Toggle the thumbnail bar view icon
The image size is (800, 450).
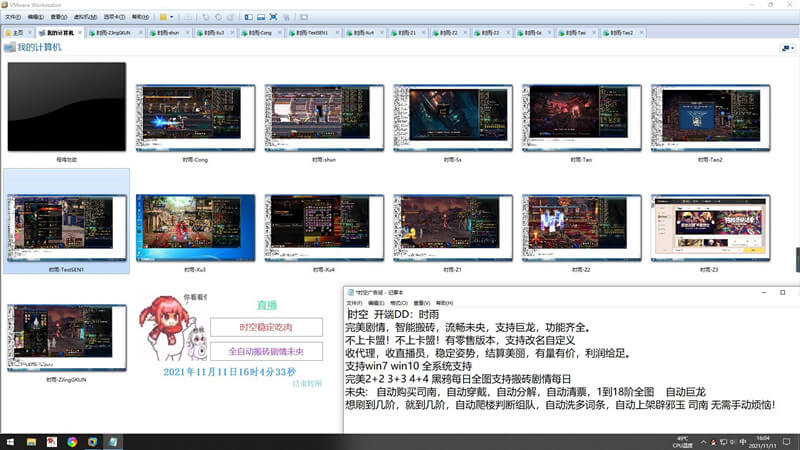point(261,17)
